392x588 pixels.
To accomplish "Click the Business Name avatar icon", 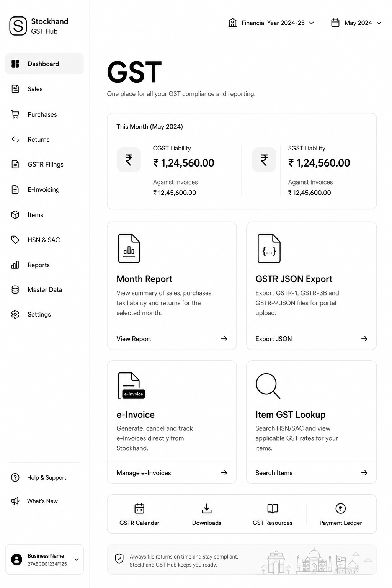I will [x=17, y=559].
